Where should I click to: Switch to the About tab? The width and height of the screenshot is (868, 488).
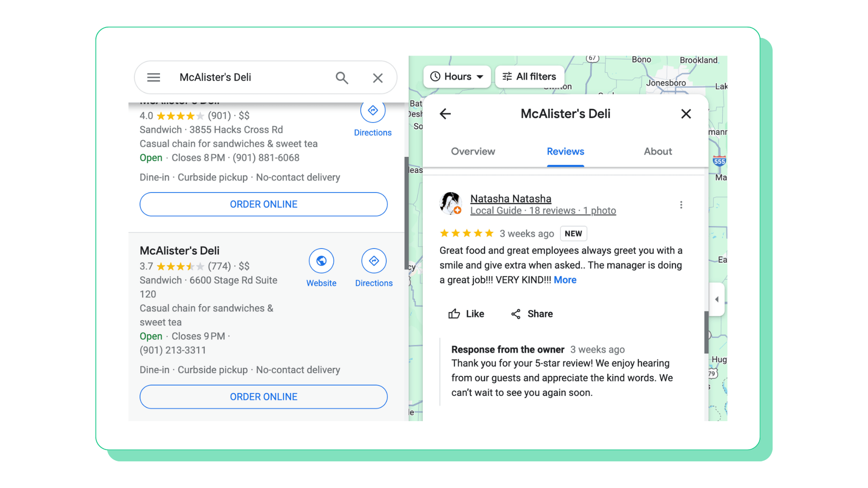point(658,151)
